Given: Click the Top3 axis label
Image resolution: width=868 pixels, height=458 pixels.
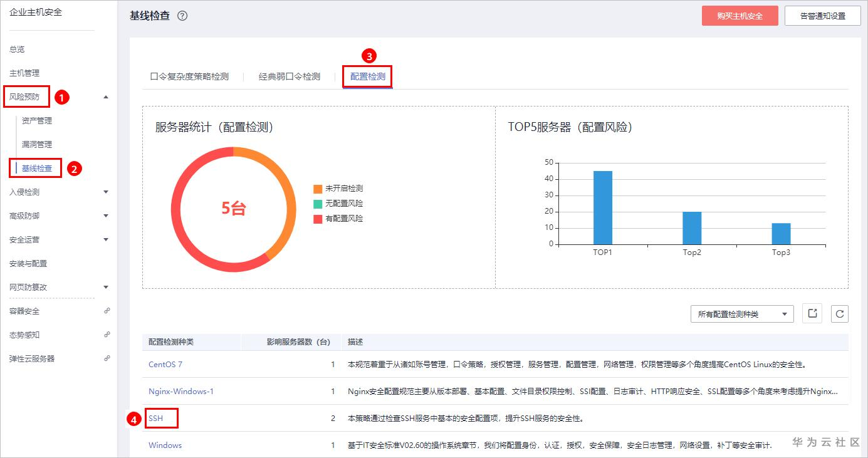Looking at the screenshot, I should click(x=781, y=252).
